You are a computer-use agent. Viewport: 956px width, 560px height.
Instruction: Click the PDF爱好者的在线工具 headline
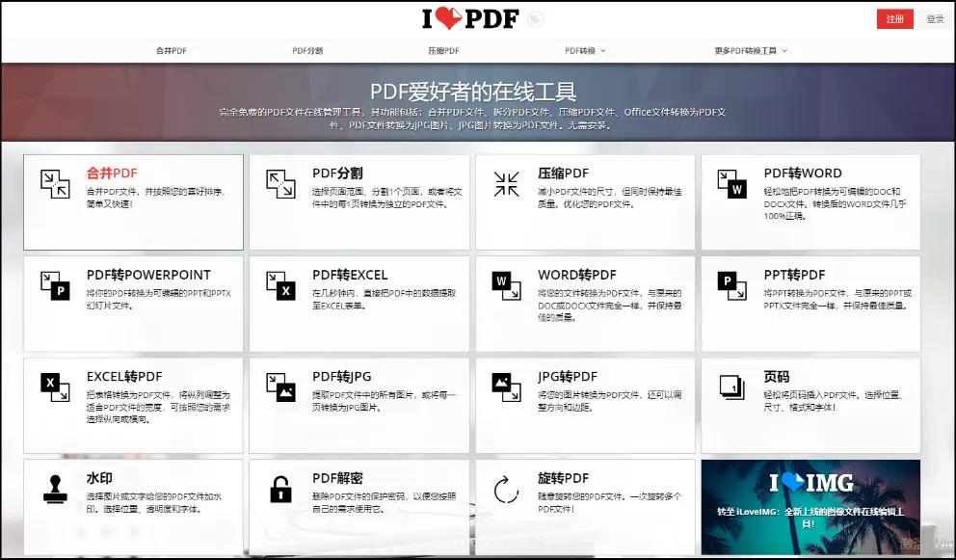[473, 92]
